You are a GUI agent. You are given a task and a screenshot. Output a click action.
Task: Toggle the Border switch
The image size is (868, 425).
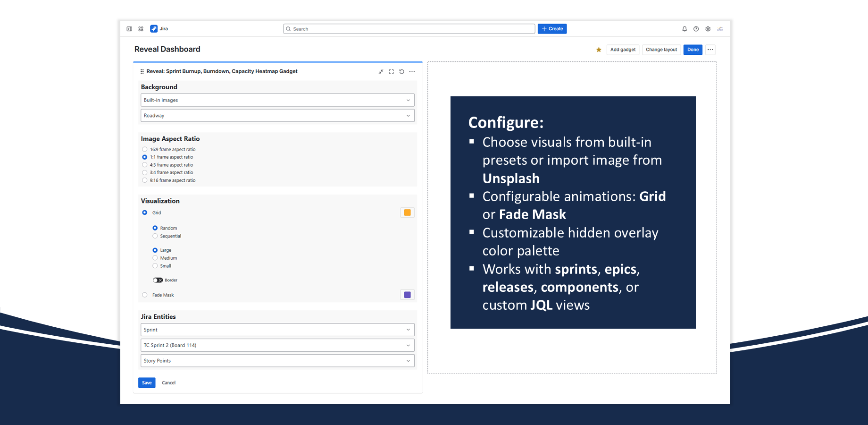click(158, 280)
